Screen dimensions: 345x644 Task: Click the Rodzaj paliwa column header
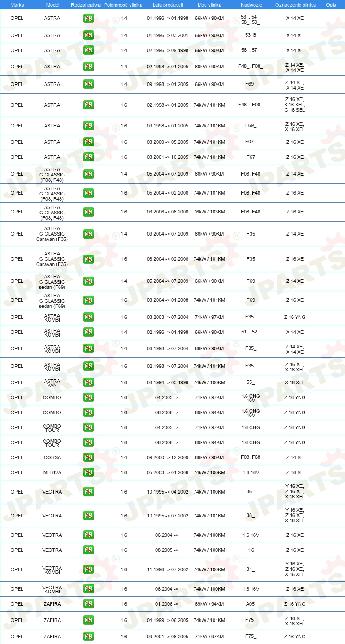(x=86, y=4)
